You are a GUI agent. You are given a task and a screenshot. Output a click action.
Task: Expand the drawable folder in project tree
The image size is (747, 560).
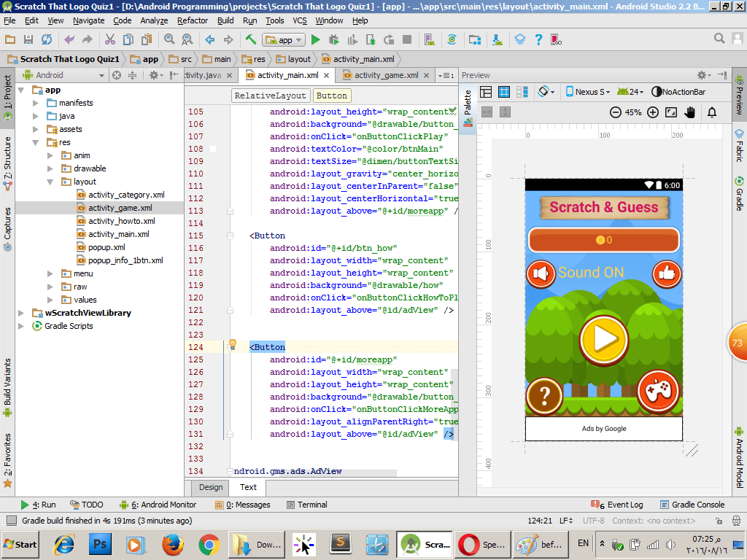(50, 168)
